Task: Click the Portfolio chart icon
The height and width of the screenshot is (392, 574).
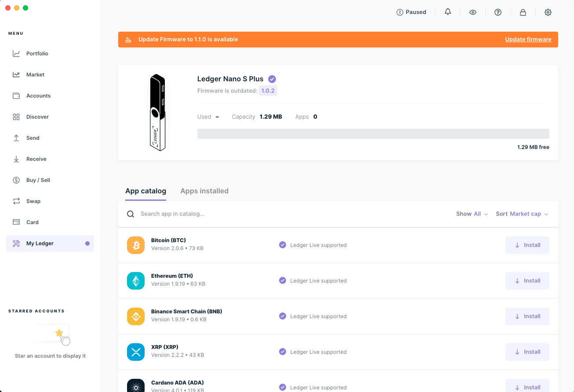Action: pyautogui.click(x=16, y=54)
